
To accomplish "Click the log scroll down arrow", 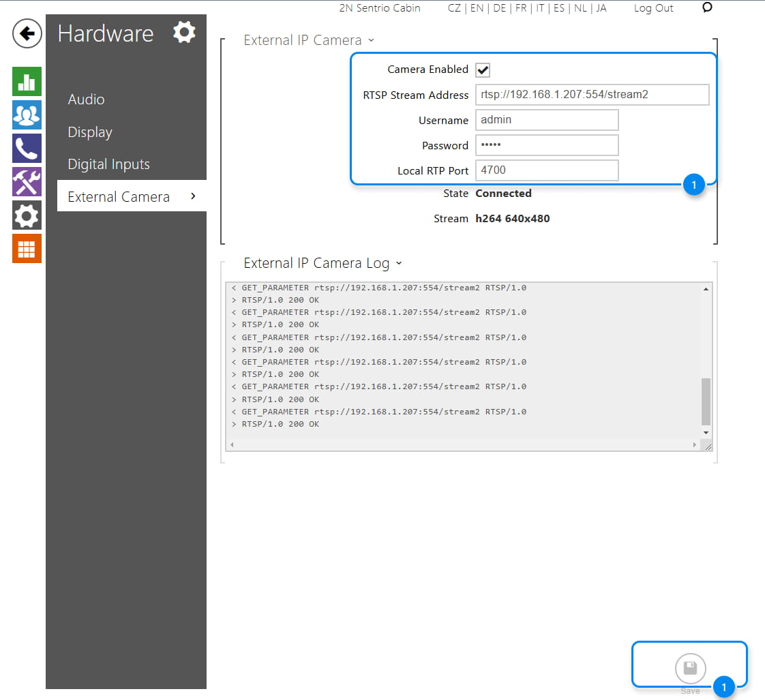I will (706, 433).
